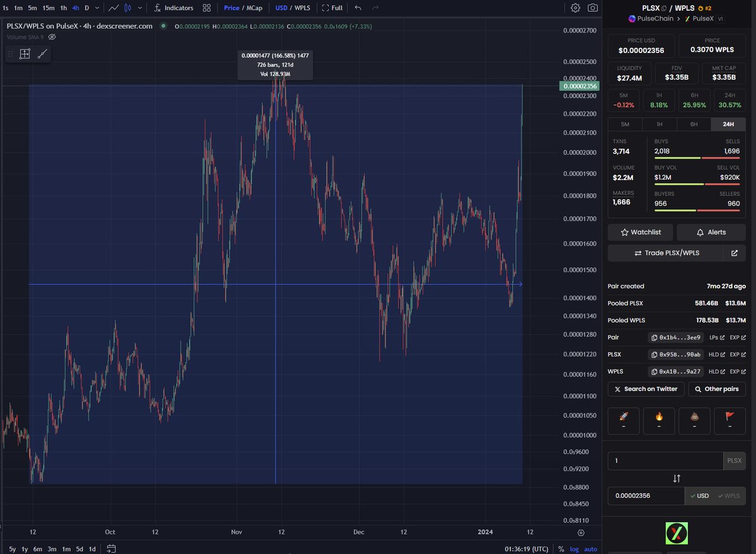This screenshot has height=554, width=756.
Task: Open EXP explorer link for WPLS
Action: 738,372
